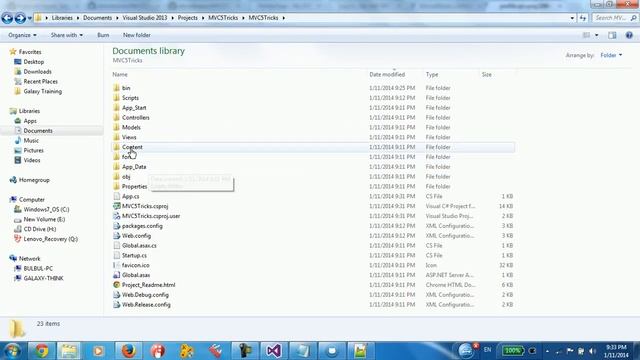Select the Documents library
The image size is (640, 360).
[x=38, y=131]
